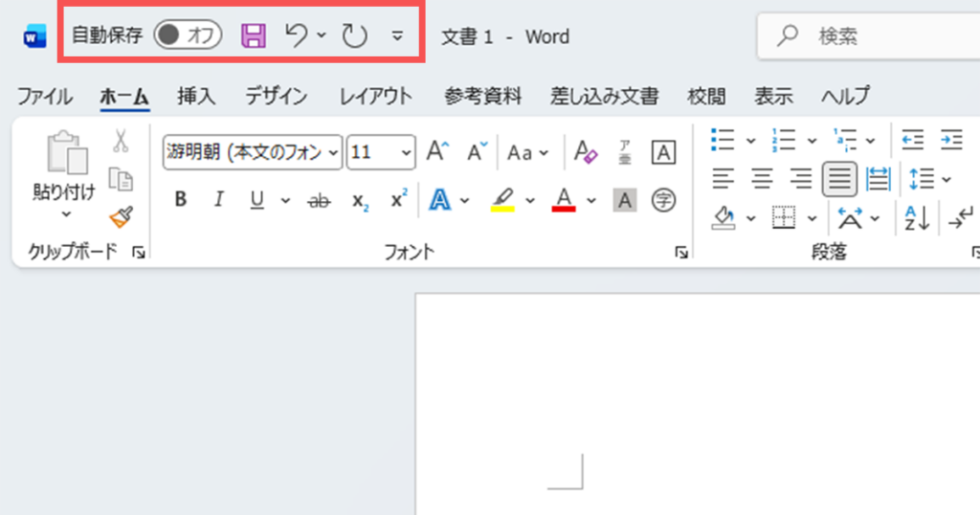Open the font size 11 dropdown

[406, 152]
